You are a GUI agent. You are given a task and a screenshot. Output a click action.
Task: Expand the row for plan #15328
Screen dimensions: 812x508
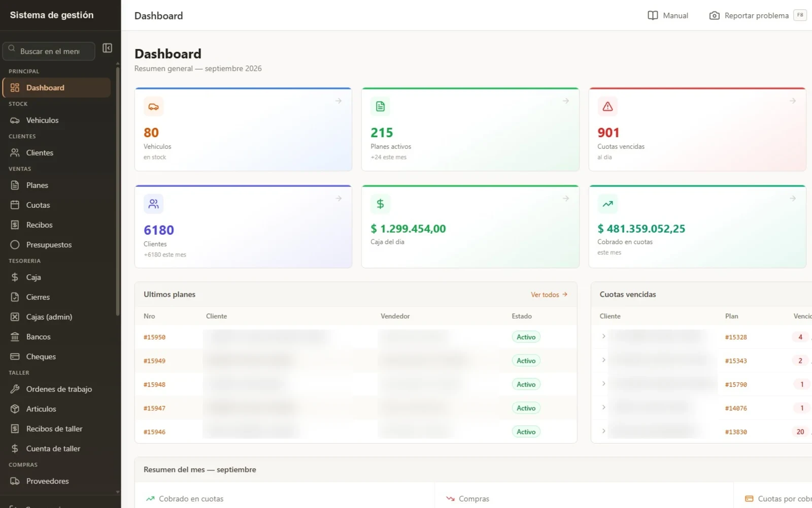click(603, 336)
